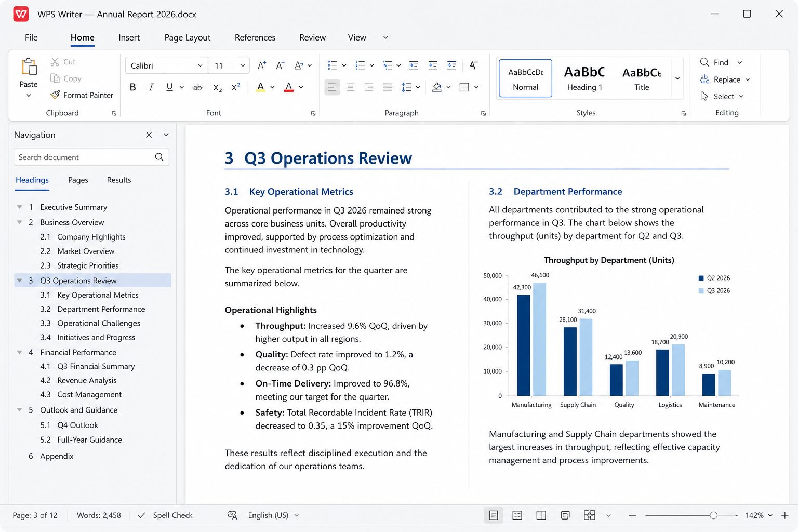Click the Copy icon
The width and height of the screenshot is (798, 532).
pos(55,78)
